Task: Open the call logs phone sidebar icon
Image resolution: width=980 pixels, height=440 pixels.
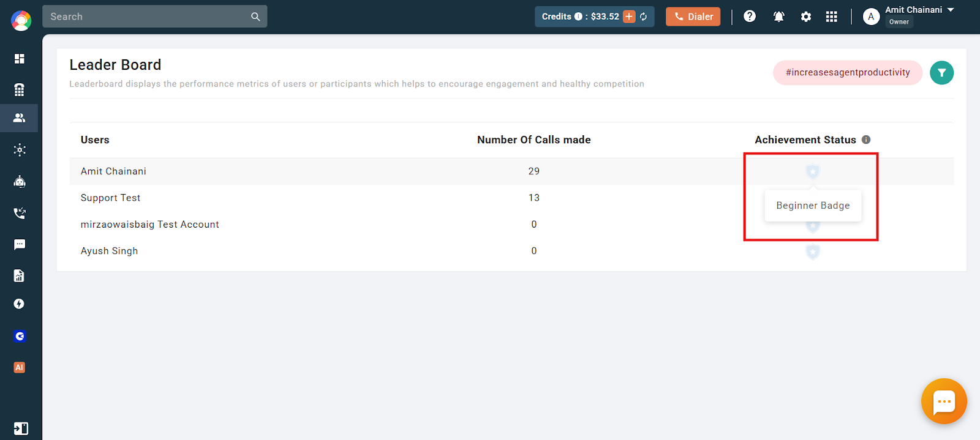Action: (20, 213)
